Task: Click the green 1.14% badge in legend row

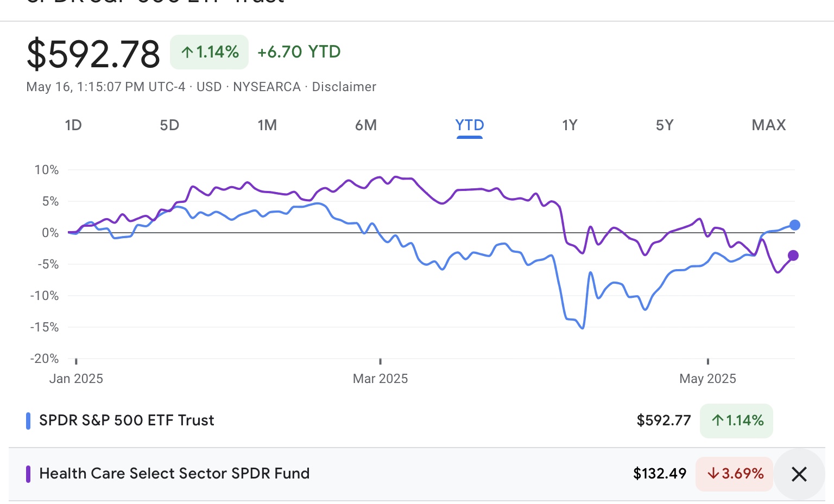Action: 736,420
